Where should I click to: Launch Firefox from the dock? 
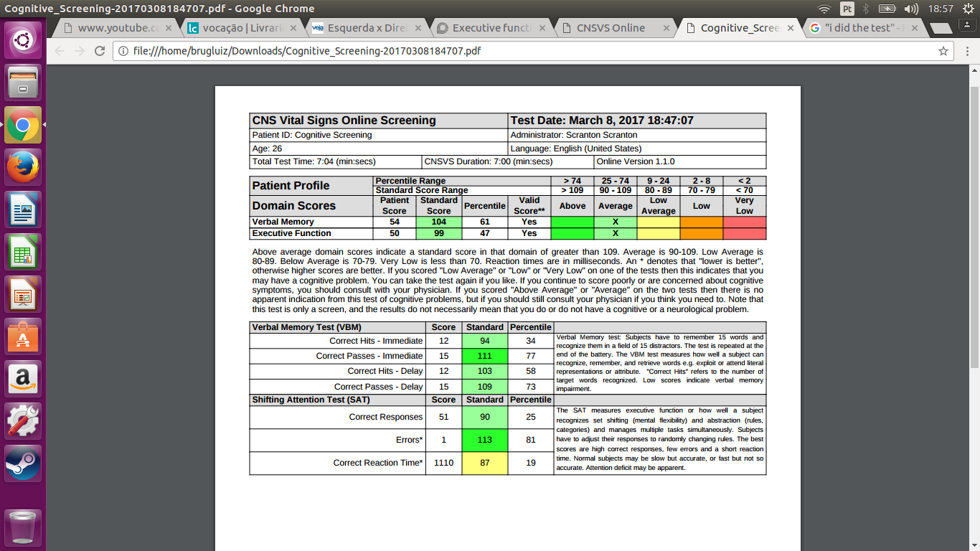coord(23,167)
